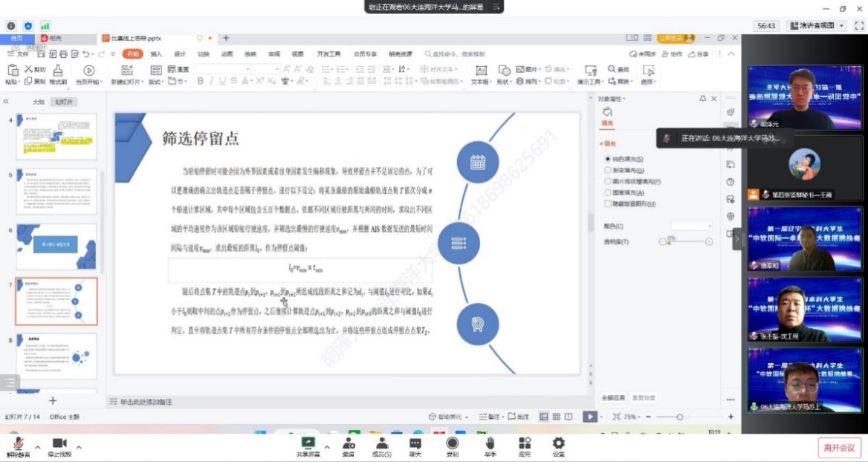Select solid fill (纯色填充) radio button

pyautogui.click(x=608, y=159)
